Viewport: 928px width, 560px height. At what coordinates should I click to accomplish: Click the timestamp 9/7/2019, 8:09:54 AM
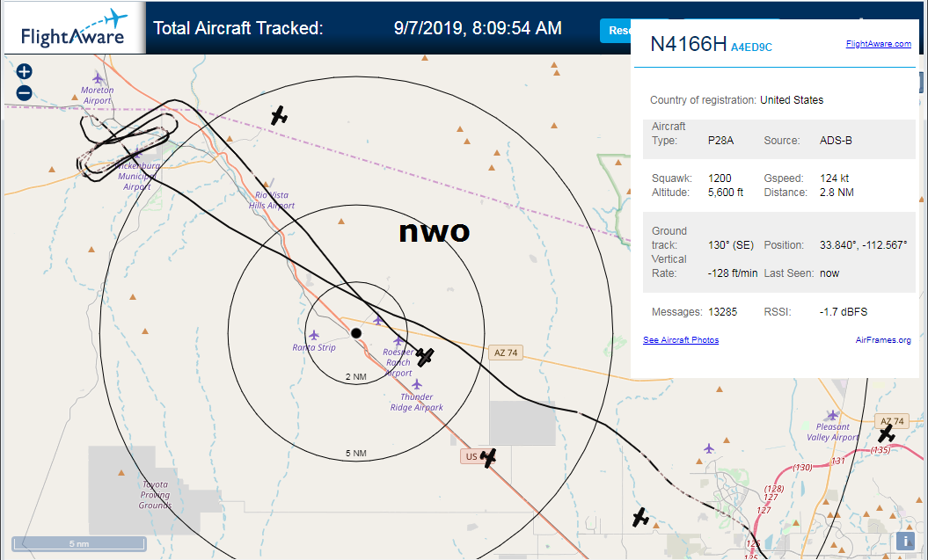tap(478, 28)
